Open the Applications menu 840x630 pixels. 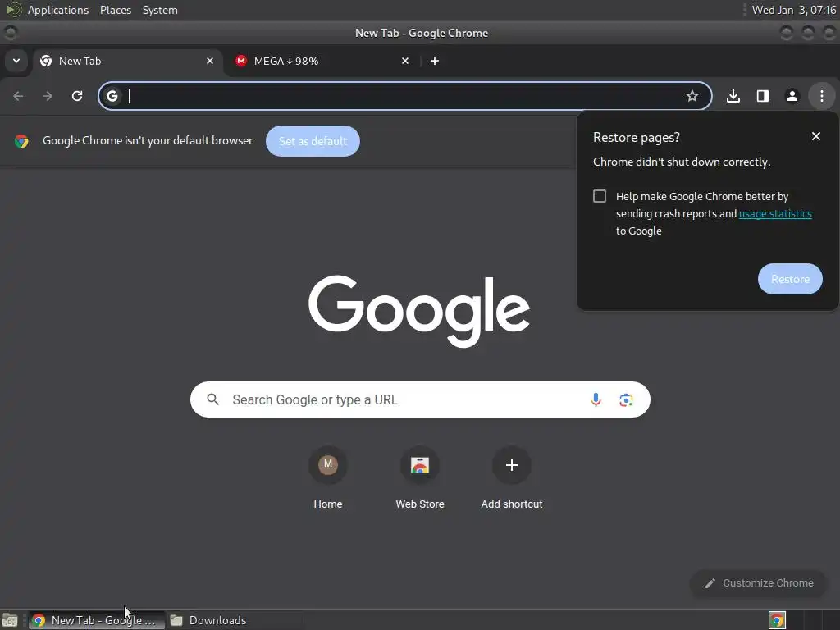click(x=58, y=10)
